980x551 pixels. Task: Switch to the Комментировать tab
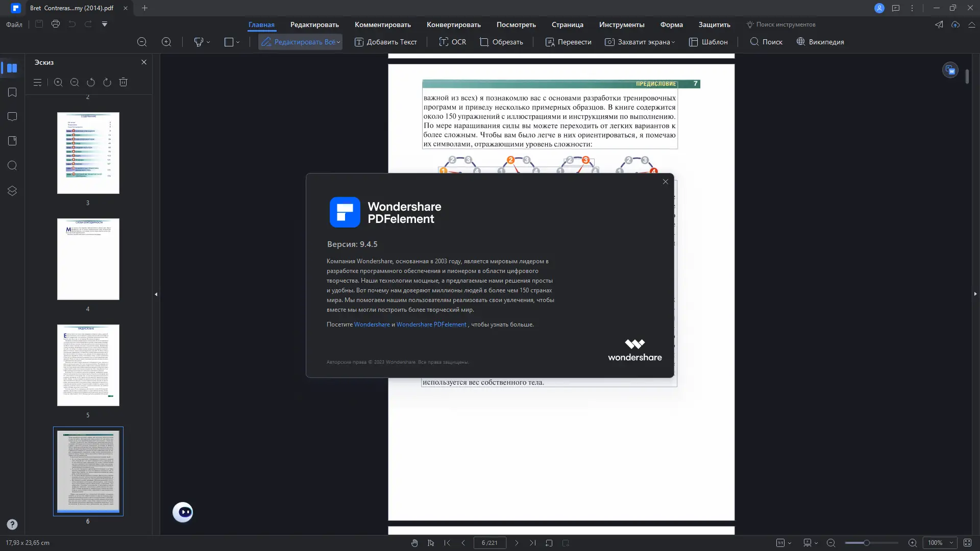tap(382, 24)
